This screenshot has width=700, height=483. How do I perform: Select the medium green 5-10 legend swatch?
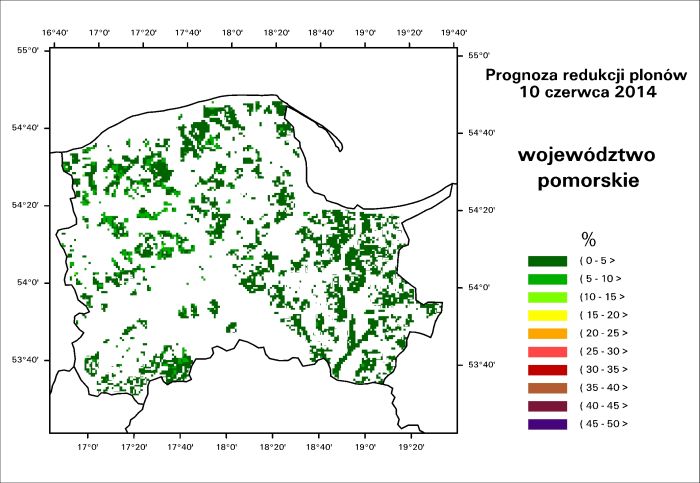coord(546,278)
